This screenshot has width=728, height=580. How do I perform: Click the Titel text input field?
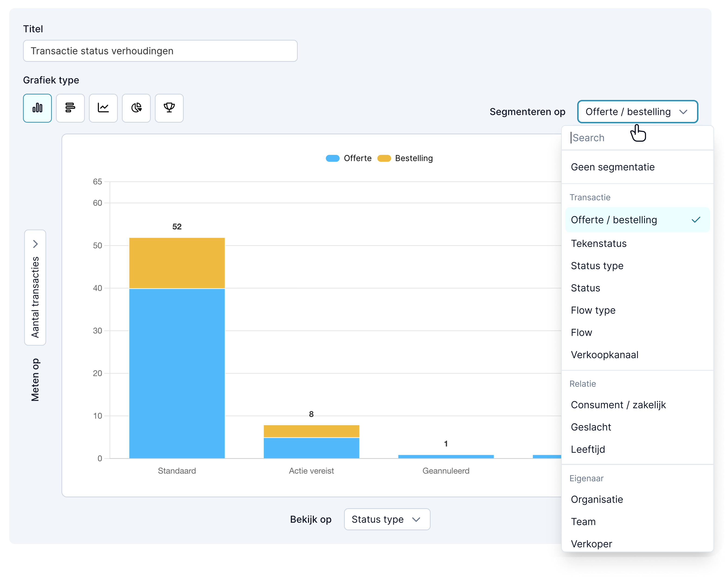click(160, 51)
